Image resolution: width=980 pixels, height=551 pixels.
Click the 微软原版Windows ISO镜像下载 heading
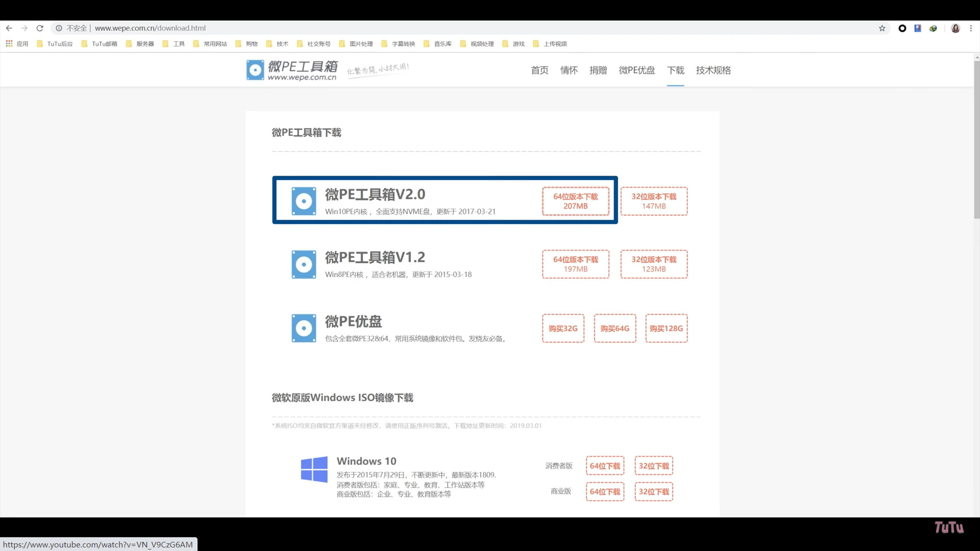click(x=342, y=397)
